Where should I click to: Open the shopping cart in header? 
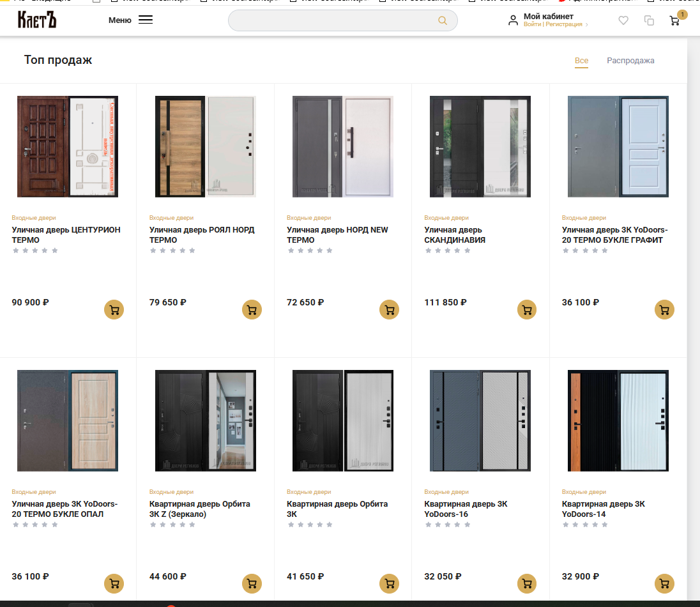tap(674, 20)
